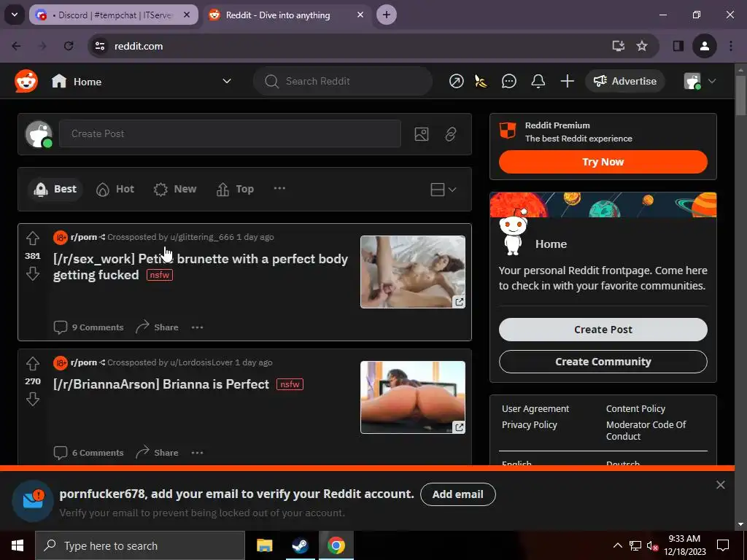
Task: Click u/LordosisLover username link
Action: tap(201, 362)
